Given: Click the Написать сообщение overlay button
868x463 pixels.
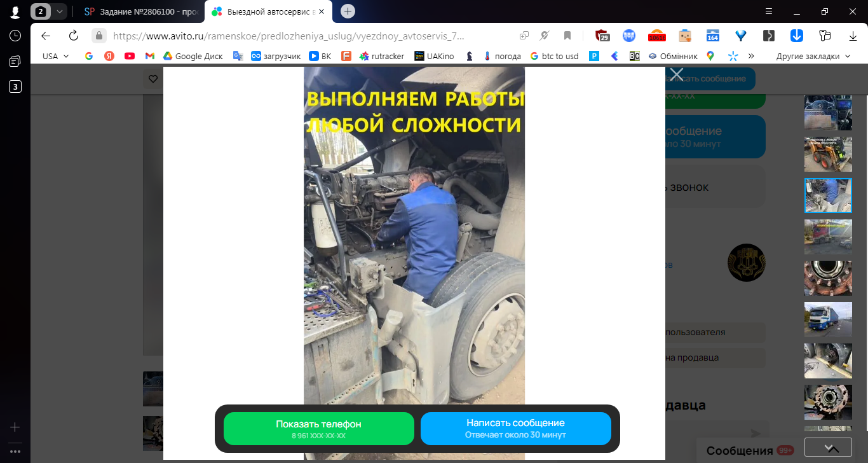Looking at the screenshot, I should [515, 429].
